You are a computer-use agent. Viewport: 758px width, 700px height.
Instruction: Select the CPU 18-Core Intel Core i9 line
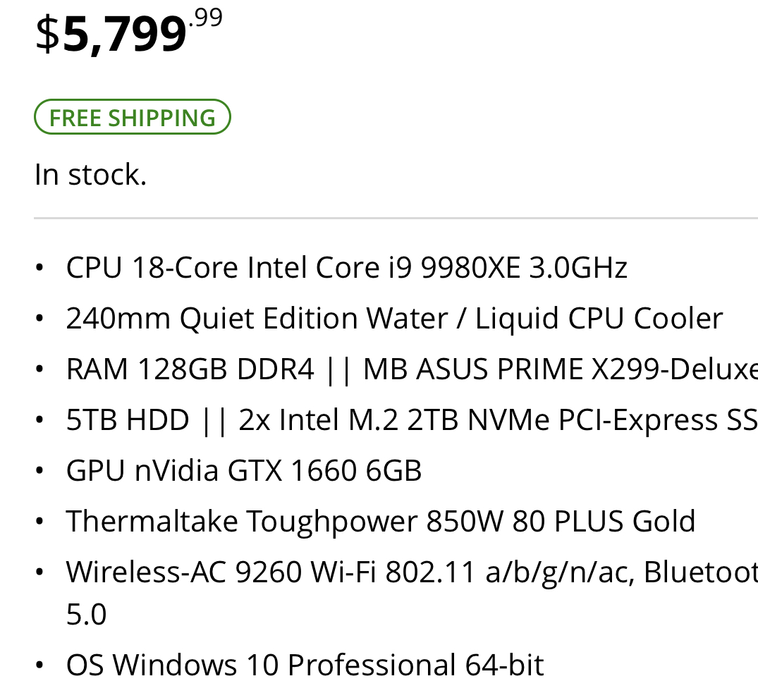[347, 267]
